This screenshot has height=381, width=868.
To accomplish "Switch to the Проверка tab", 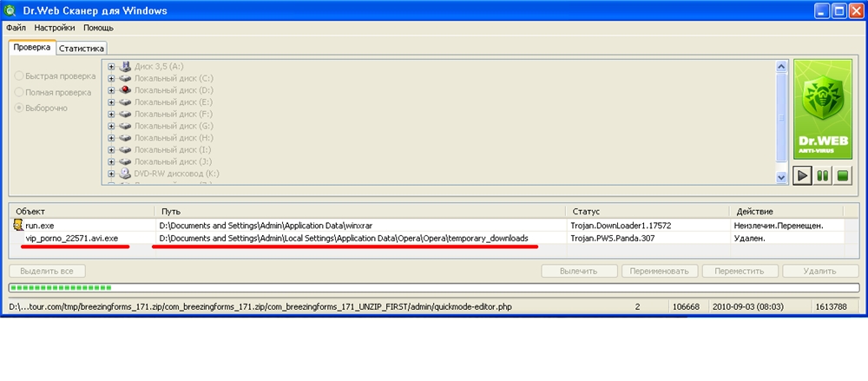I will click(32, 48).
